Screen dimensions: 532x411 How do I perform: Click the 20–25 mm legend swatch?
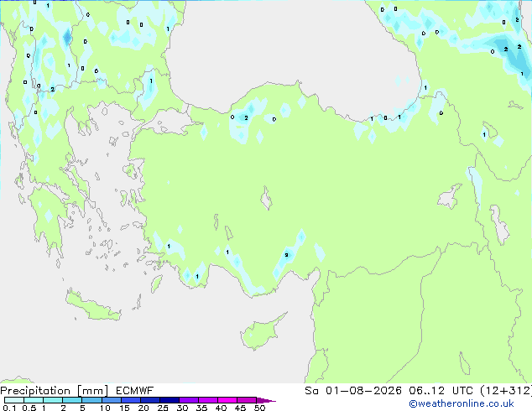[149, 400]
